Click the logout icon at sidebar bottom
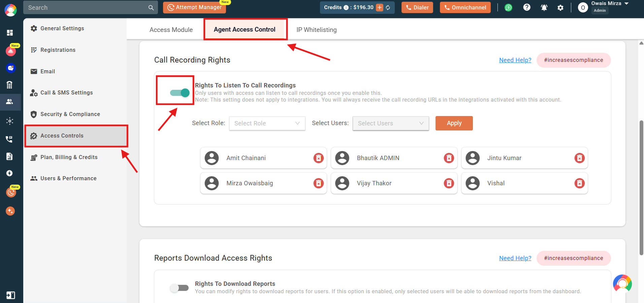Viewport: 644px width, 303px height. point(10,295)
